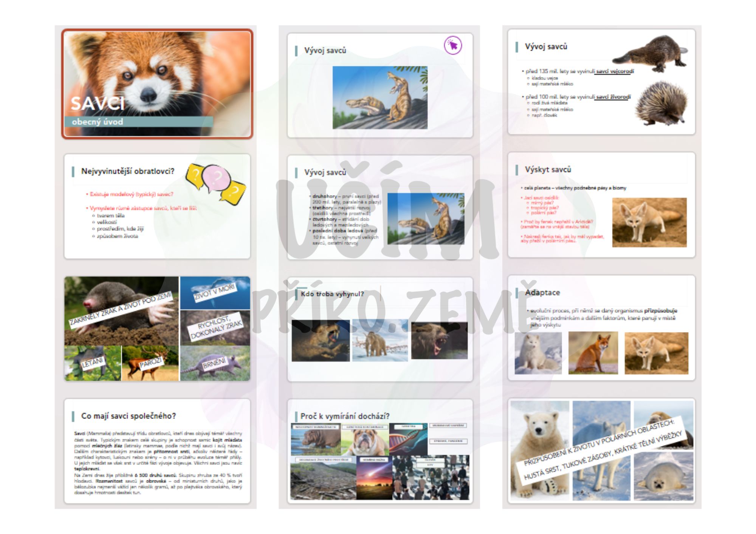The width and height of the screenshot is (756, 534).
Task: Select the SAVCI title slide thumbnail
Action: [x=157, y=83]
